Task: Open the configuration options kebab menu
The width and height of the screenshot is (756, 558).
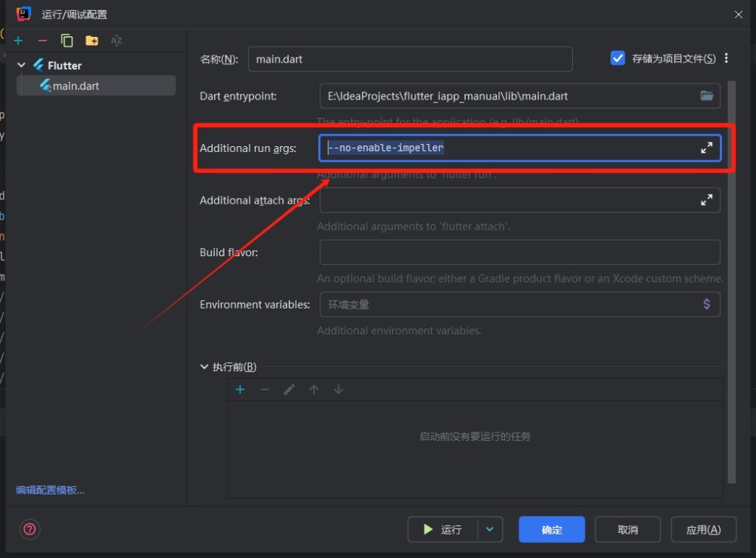Action: point(728,58)
